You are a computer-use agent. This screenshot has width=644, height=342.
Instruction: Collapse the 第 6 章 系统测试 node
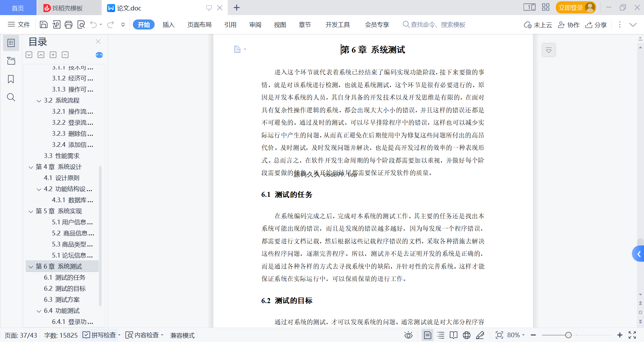pos(31,267)
